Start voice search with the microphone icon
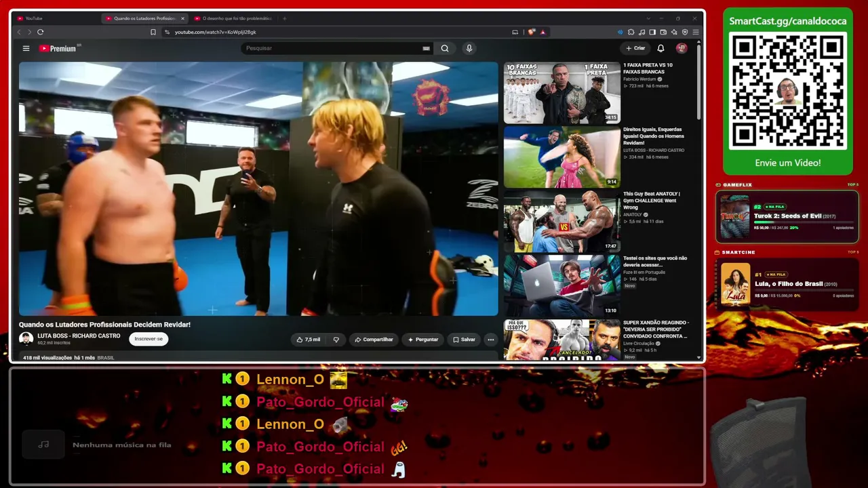The width and height of the screenshot is (868, 488). [x=469, y=48]
